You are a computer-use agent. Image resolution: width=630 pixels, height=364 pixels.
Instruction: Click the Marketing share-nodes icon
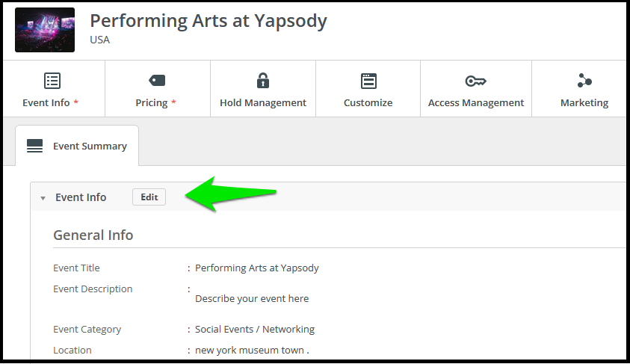(584, 81)
